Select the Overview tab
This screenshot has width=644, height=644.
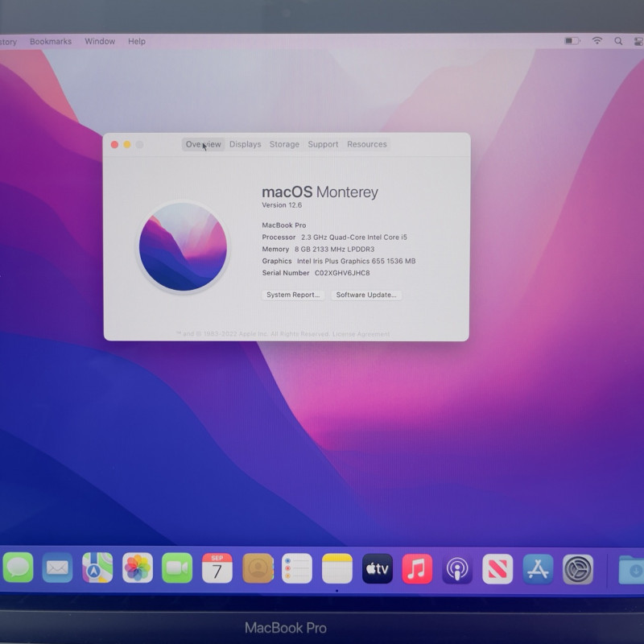pos(204,144)
